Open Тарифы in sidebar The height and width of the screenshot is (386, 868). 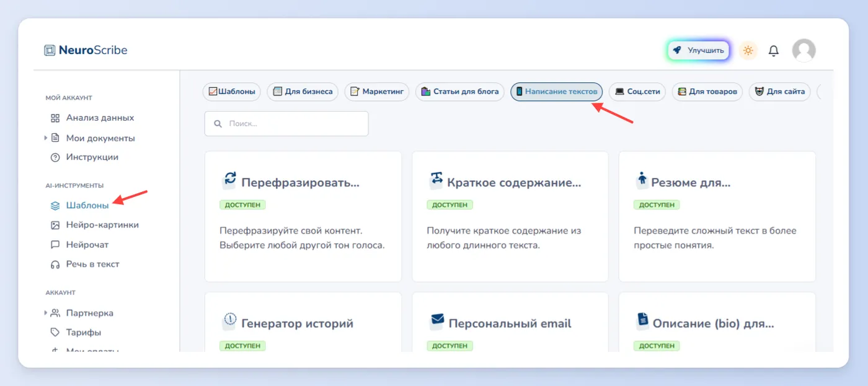pyautogui.click(x=84, y=332)
